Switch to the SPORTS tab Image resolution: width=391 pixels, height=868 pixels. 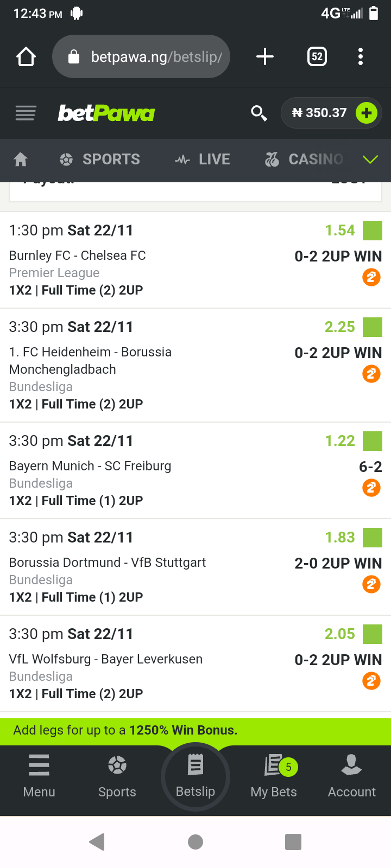100,159
